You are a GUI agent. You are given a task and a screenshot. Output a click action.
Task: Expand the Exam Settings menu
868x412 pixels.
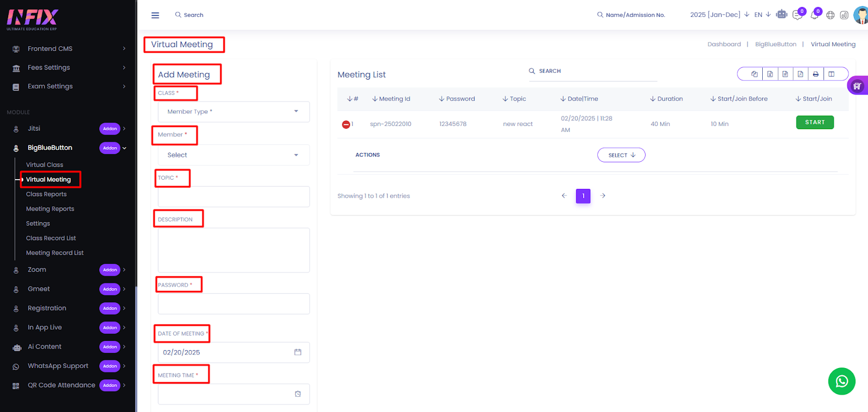[68, 86]
